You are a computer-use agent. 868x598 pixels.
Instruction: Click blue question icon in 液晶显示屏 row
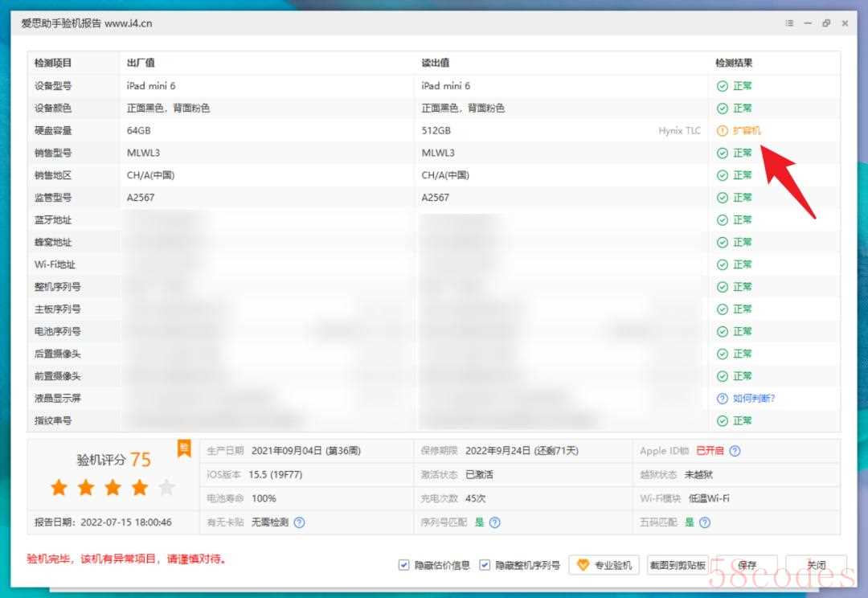coord(723,398)
